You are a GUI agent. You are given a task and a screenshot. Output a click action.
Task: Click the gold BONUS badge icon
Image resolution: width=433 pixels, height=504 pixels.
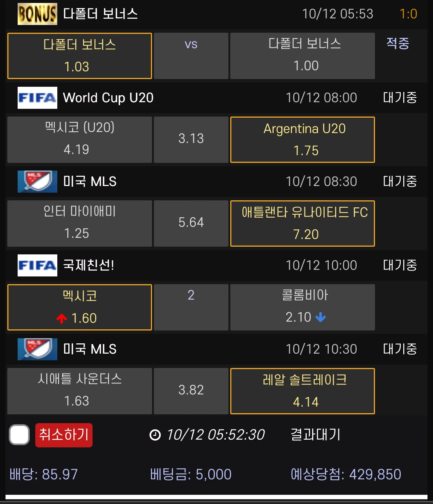pos(37,14)
